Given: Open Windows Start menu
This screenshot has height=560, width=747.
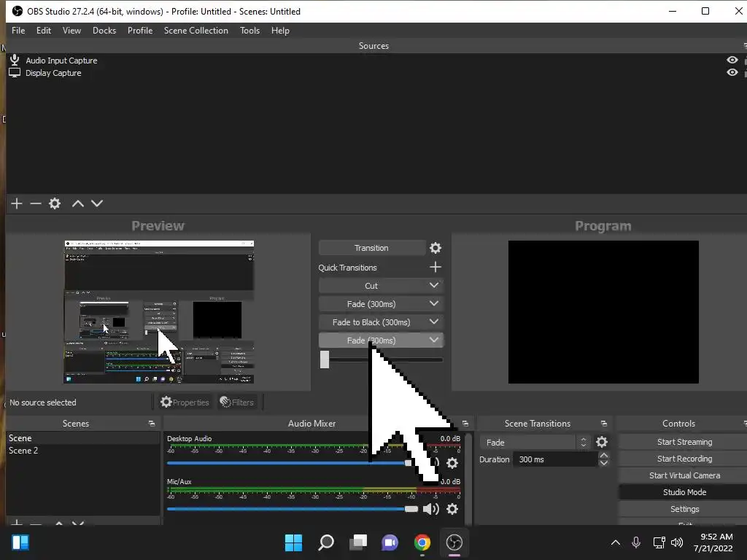Looking at the screenshot, I should (x=293, y=542).
